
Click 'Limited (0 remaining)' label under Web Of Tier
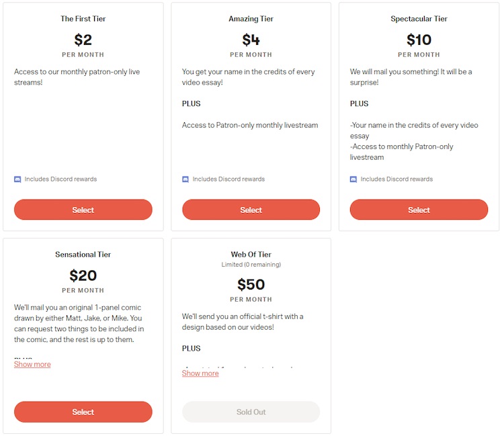tap(251, 265)
